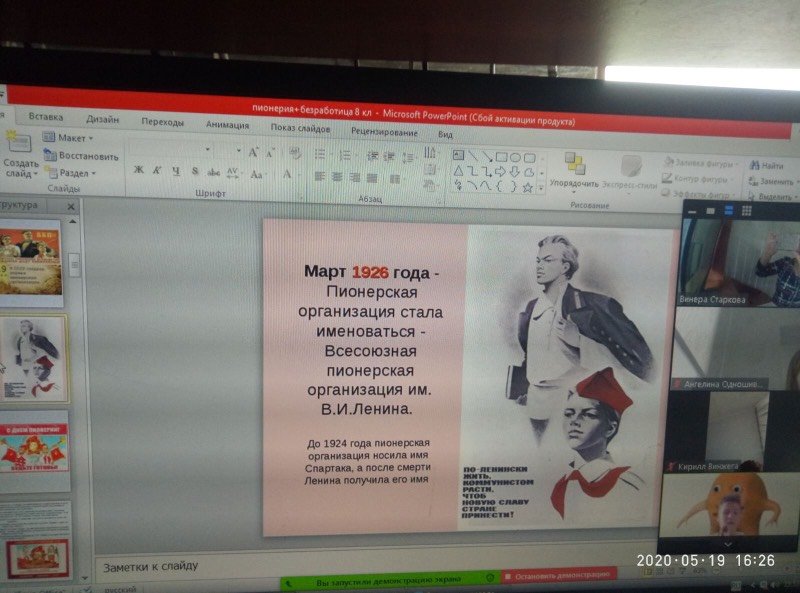
Task: Open the Layout (Макет) dropdown
Action: coord(69,138)
